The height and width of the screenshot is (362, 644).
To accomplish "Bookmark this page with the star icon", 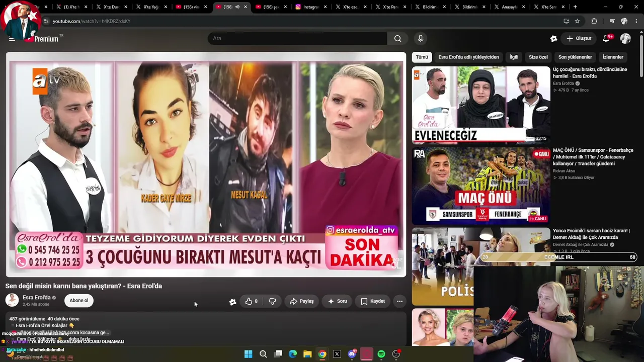I will pos(577,21).
